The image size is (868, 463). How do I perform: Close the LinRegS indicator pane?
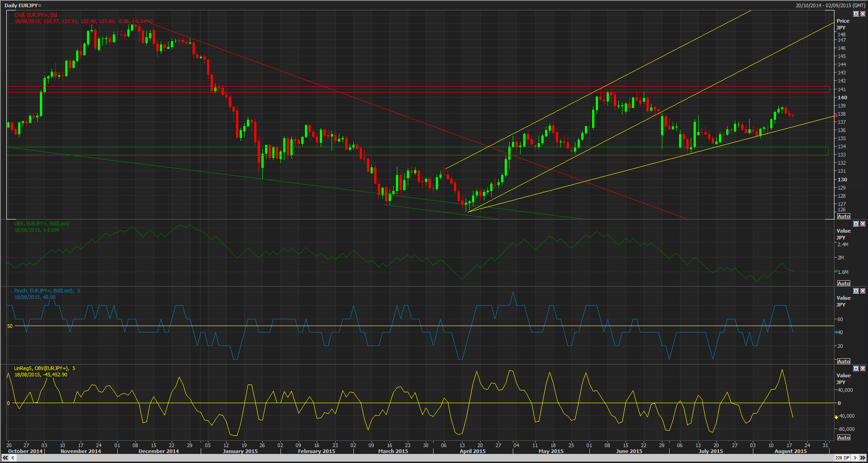click(x=863, y=368)
